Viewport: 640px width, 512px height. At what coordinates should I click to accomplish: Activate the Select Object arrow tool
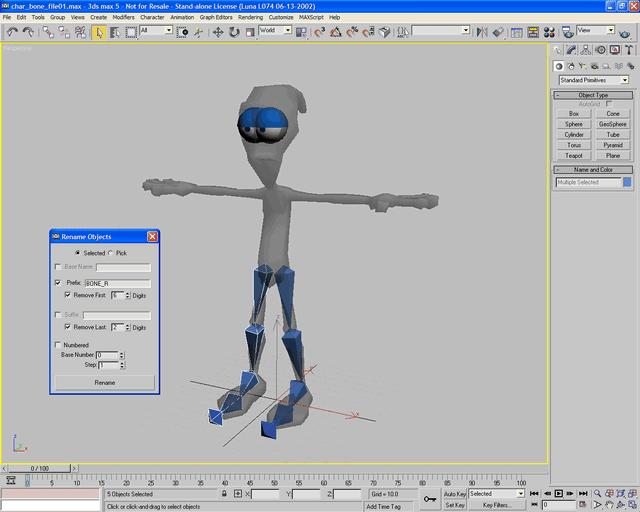click(x=99, y=32)
